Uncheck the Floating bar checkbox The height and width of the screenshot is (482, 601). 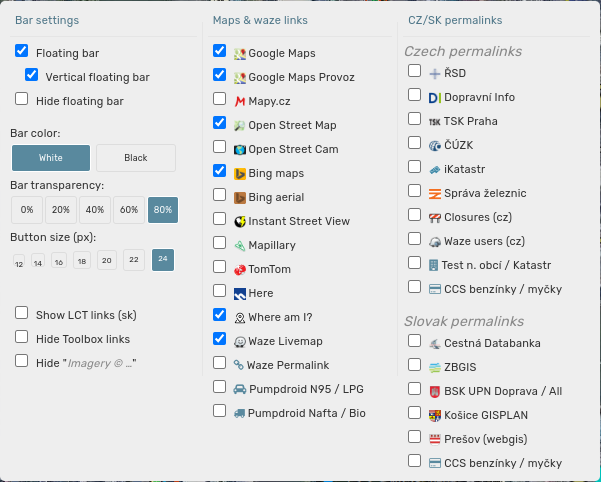pos(22,51)
